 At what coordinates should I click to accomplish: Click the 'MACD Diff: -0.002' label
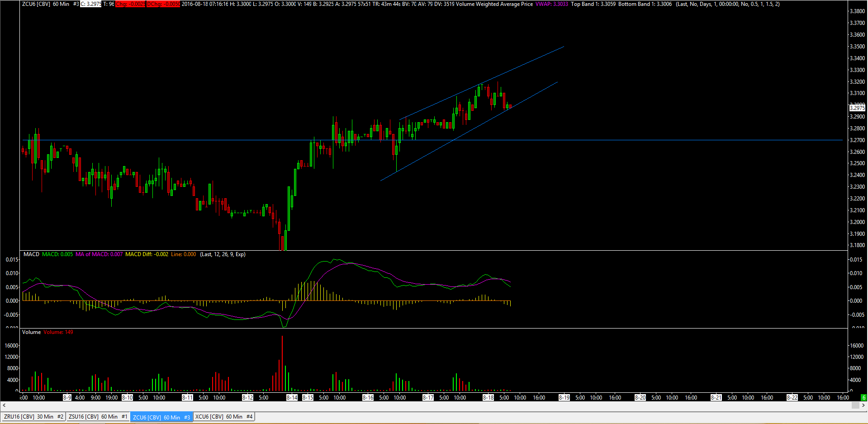click(x=147, y=254)
